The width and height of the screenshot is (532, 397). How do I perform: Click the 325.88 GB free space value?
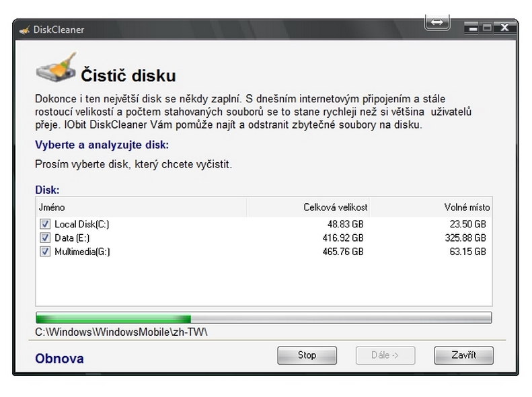465,238
